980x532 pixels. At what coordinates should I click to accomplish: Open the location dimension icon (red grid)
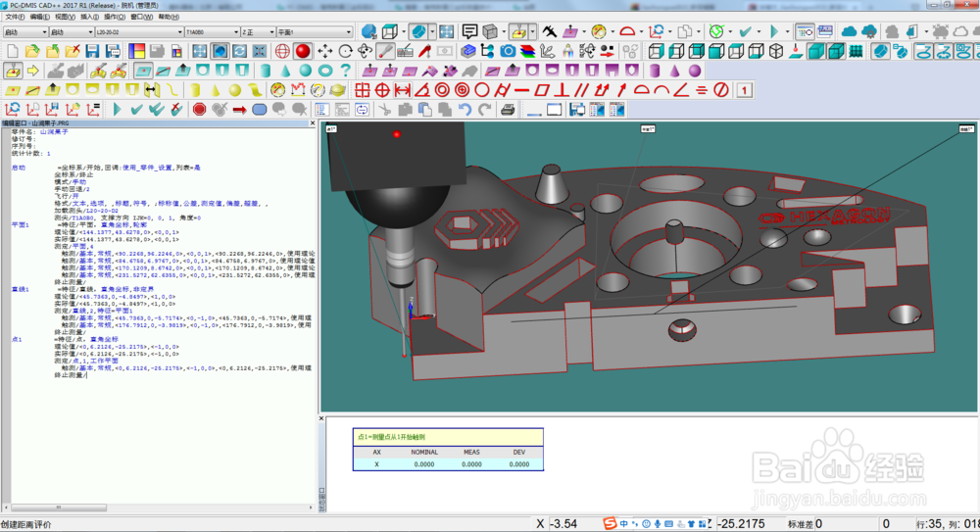pyautogui.click(x=363, y=90)
